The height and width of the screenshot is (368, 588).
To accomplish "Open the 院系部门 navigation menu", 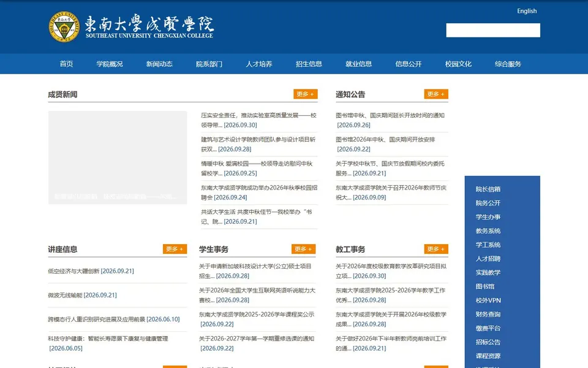I will [209, 64].
